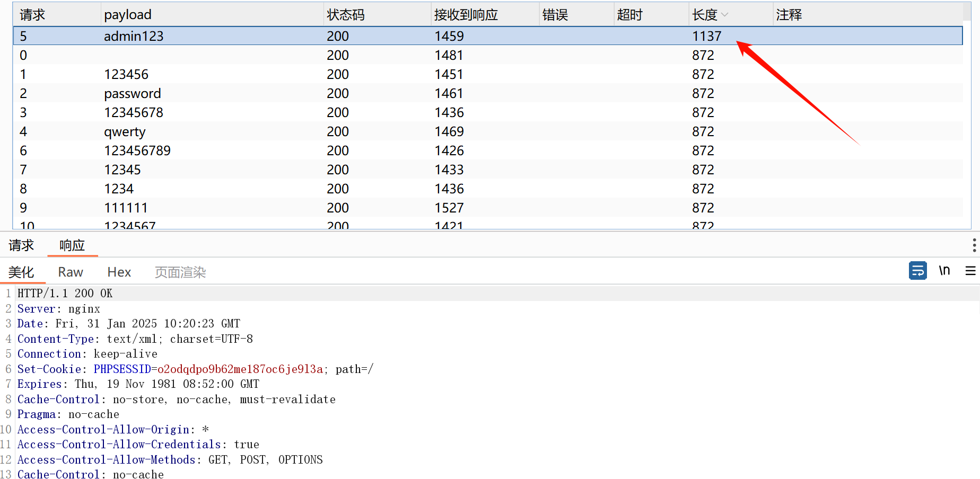Select the row with payload qwerty
This screenshot has width=980, height=479.
[x=125, y=131]
